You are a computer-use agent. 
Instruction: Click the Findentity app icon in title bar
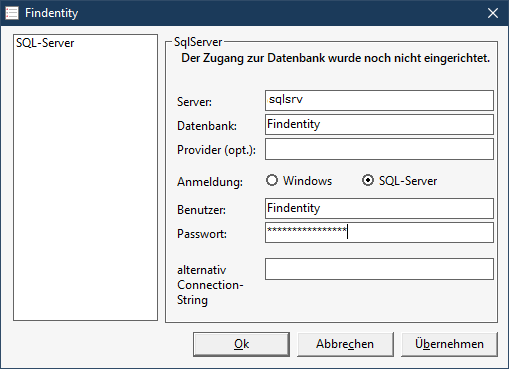click(12, 13)
